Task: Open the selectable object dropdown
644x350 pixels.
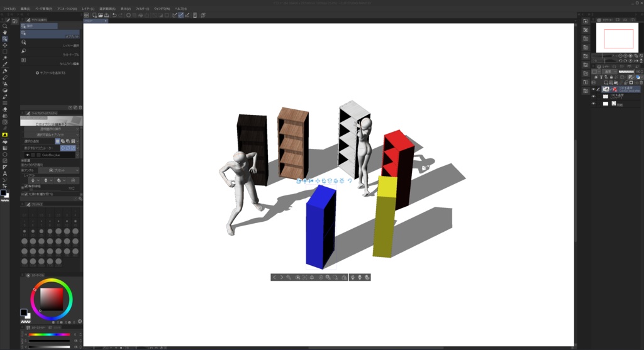Action: [52, 134]
